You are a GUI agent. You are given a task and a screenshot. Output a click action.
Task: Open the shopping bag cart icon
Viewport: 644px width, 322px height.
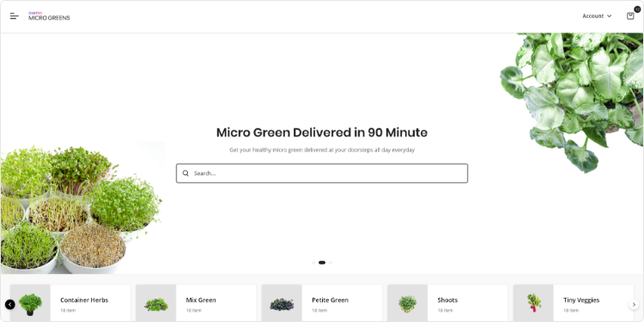pyautogui.click(x=630, y=16)
